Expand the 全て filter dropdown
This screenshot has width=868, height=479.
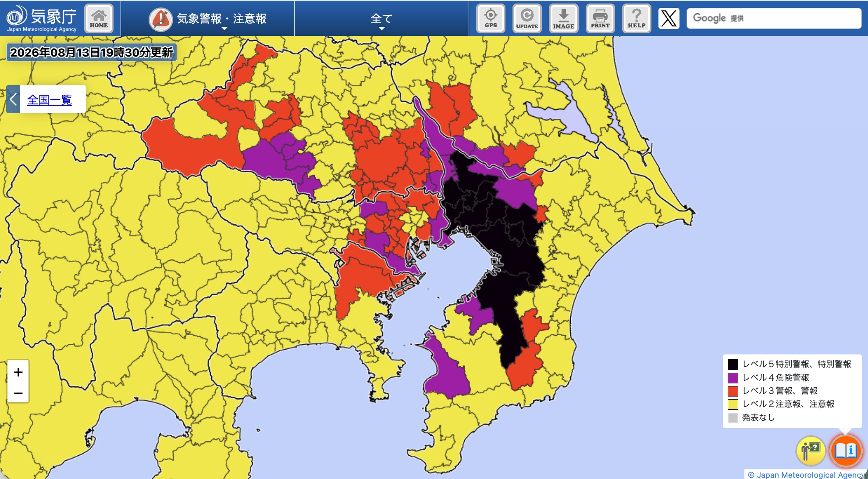point(381,18)
